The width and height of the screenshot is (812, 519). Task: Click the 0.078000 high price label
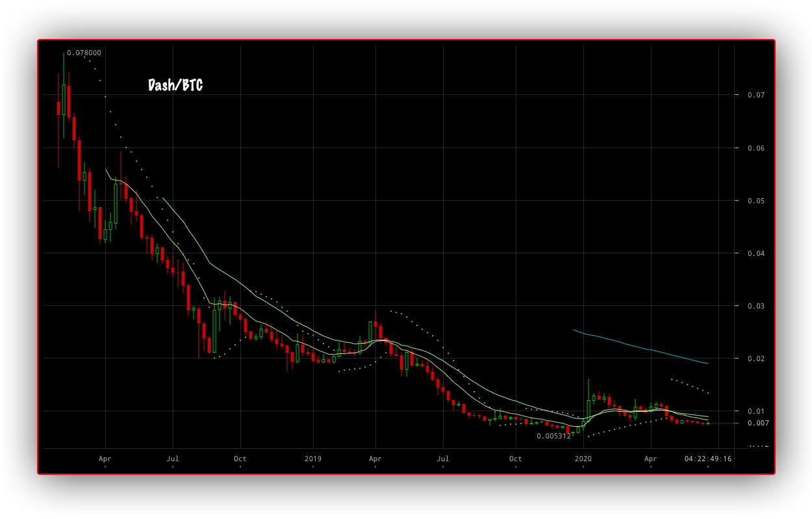point(84,53)
